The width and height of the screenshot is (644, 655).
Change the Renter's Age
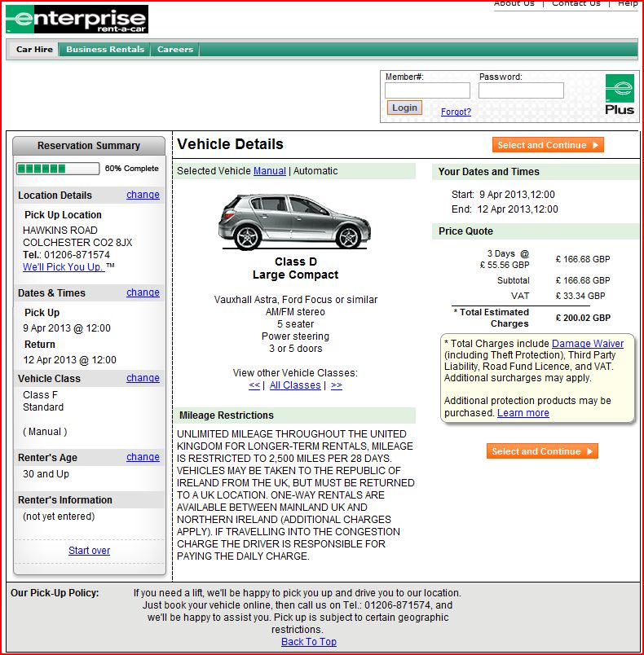click(143, 457)
